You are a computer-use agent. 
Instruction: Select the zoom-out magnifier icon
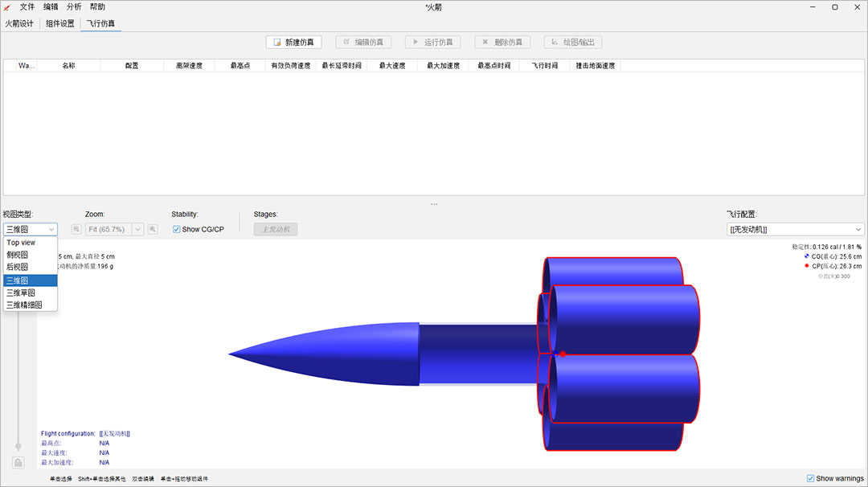(76, 229)
